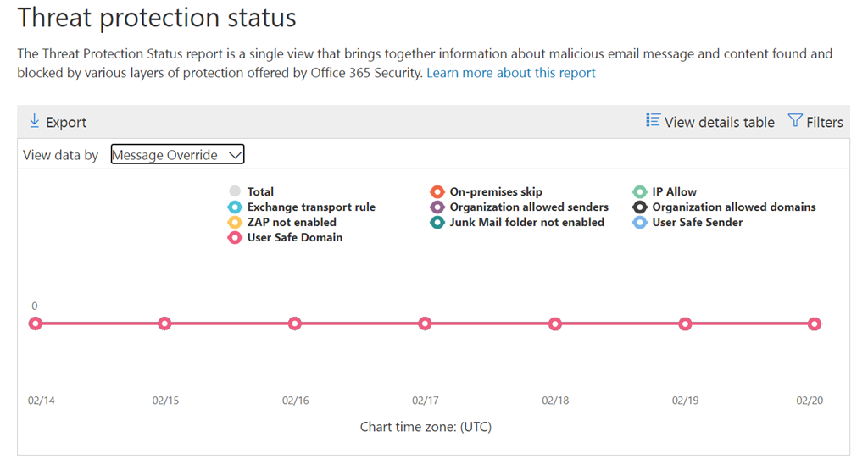Click the Filters funnel icon
868x470 pixels.
point(794,120)
